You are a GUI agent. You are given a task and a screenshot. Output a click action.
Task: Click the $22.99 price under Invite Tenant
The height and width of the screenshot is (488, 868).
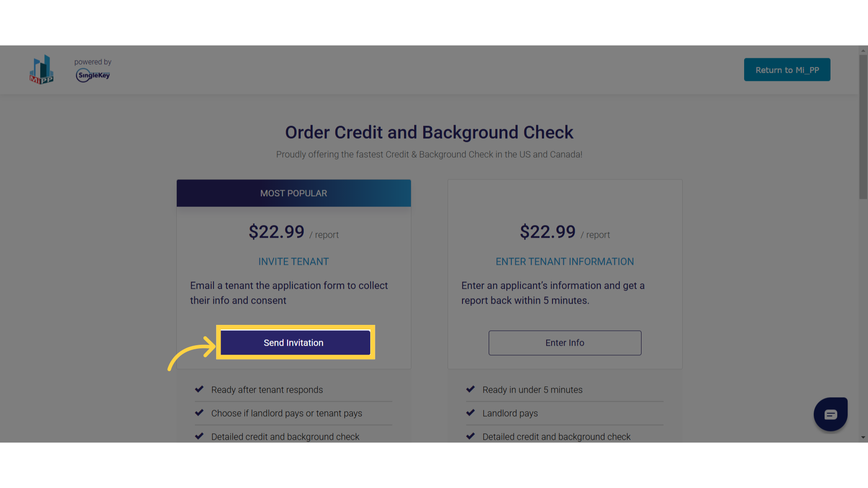276,232
